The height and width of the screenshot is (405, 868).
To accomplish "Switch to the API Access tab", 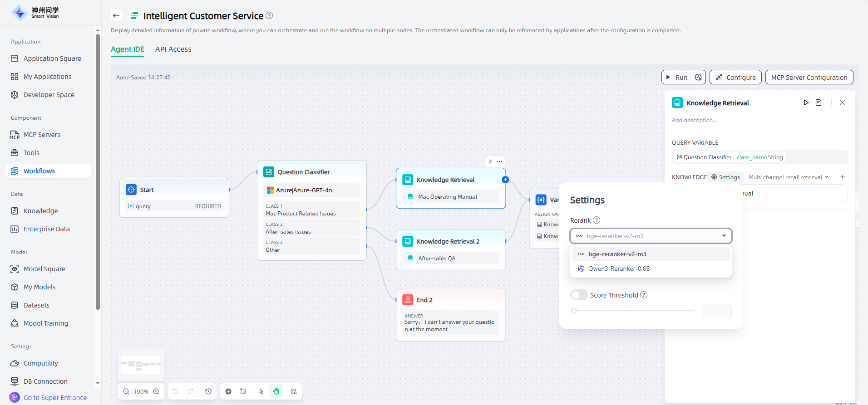I will pyautogui.click(x=173, y=49).
